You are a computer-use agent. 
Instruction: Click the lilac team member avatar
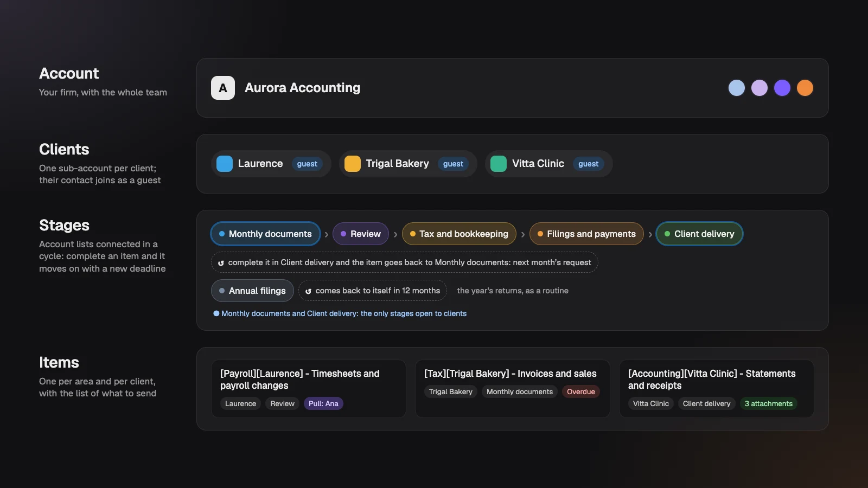pos(759,88)
